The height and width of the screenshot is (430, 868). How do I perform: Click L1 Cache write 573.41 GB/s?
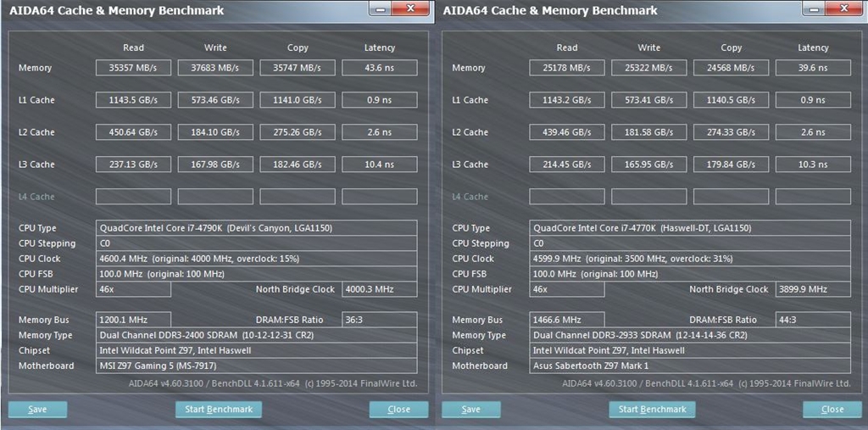click(x=648, y=100)
